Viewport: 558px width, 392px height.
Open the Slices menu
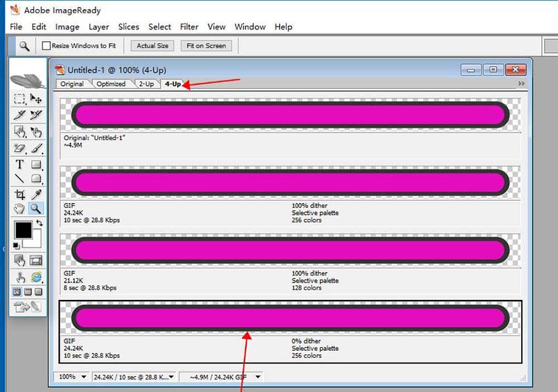pos(128,27)
